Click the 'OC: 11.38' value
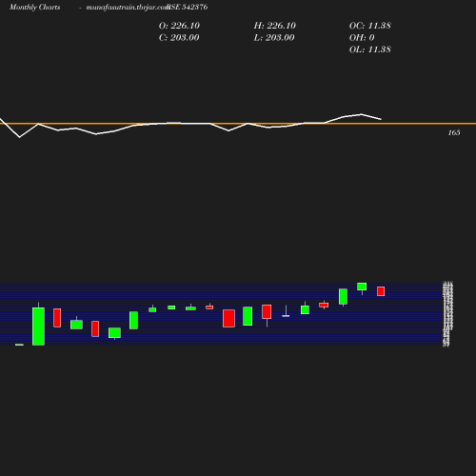476x476 pixels. tap(370, 26)
